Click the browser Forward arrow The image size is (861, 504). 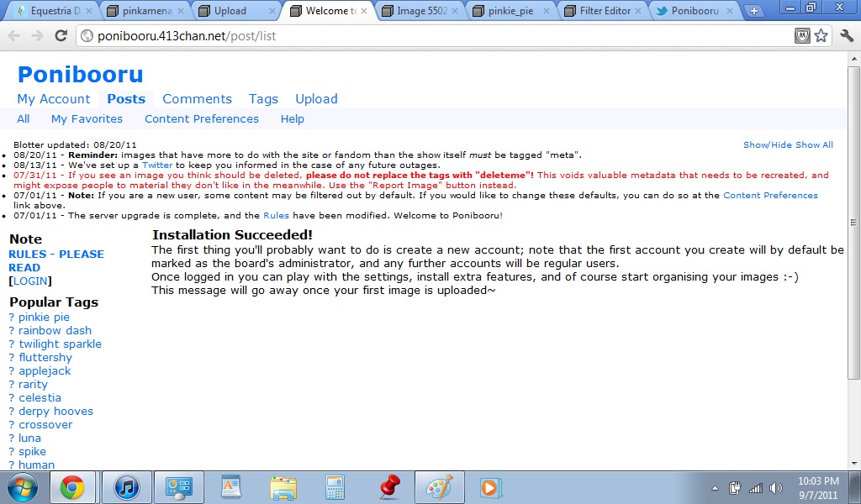(37, 36)
